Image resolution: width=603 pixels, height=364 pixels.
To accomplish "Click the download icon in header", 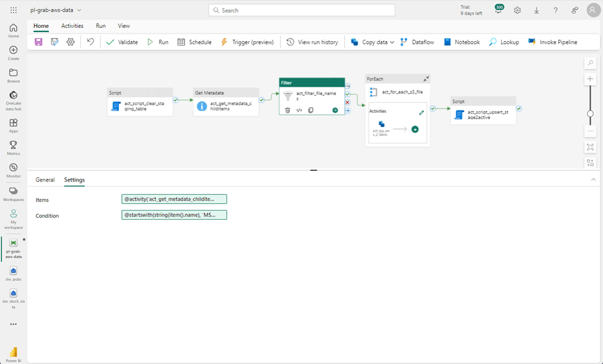I will [x=536, y=10].
